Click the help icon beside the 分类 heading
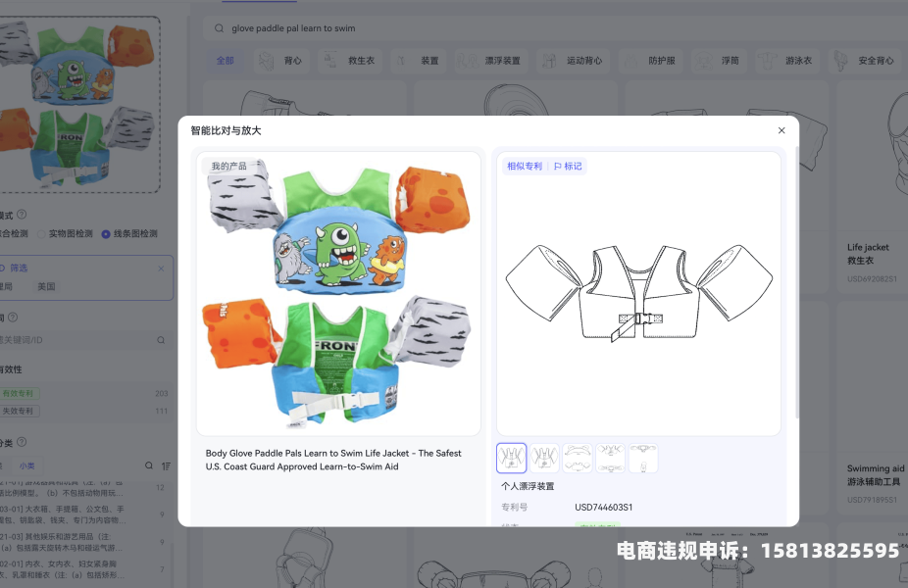This screenshot has width=908, height=588. click(22, 442)
